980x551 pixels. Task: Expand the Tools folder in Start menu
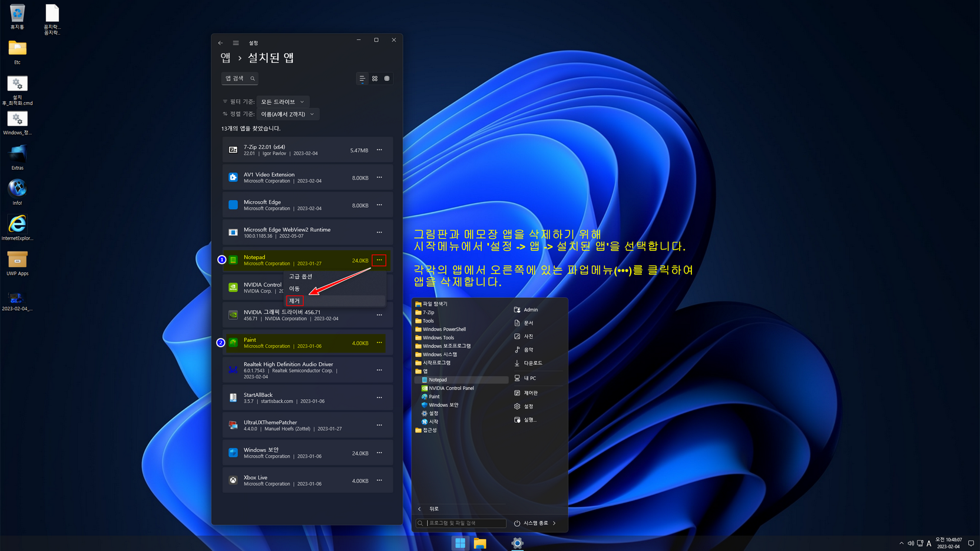425,321
